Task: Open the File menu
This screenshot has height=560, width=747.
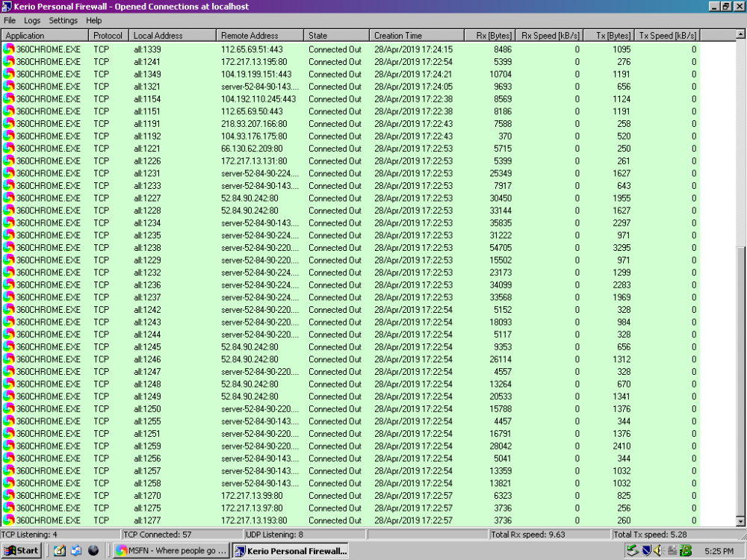Action: pyautogui.click(x=10, y=20)
